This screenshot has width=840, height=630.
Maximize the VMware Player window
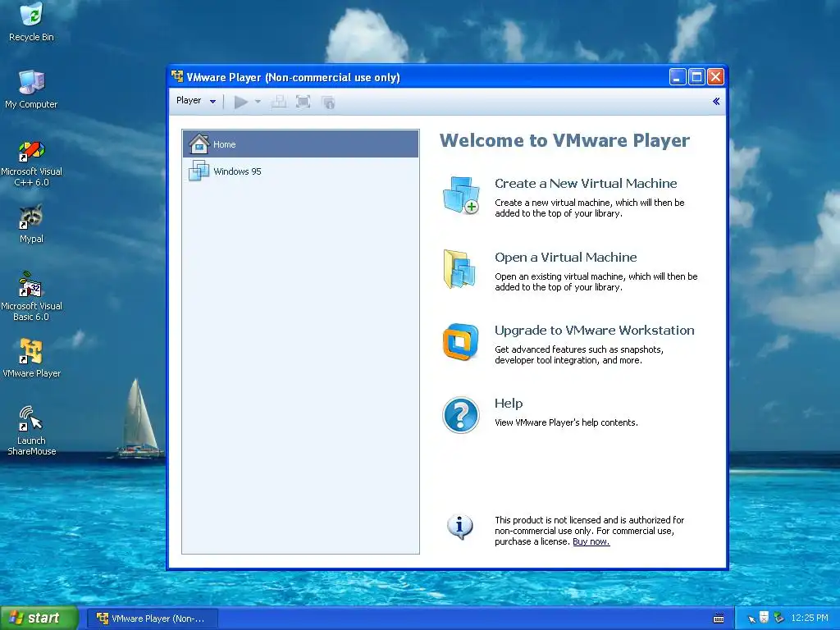(x=696, y=77)
